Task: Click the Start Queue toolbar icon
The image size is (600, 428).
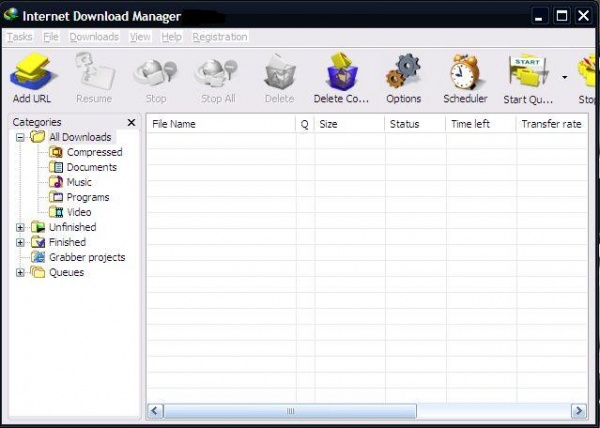Action: pyautogui.click(x=528, y=72)
